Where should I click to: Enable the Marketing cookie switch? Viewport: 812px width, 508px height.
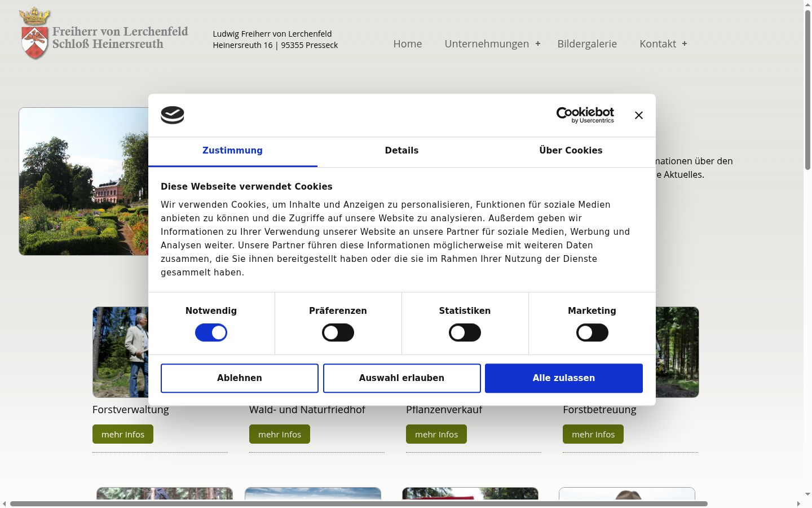[x=592, y=333]
